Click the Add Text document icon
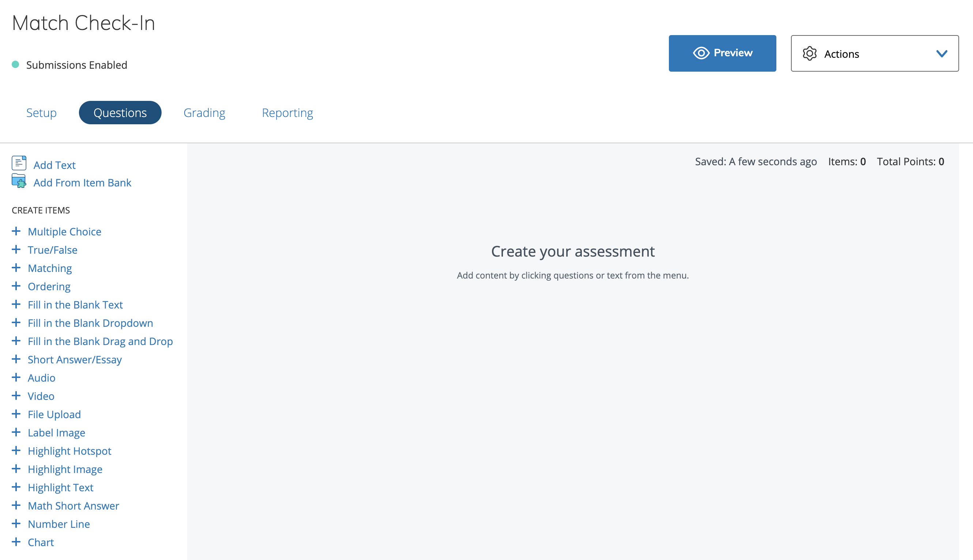973x560 pixels. point(19,163)
